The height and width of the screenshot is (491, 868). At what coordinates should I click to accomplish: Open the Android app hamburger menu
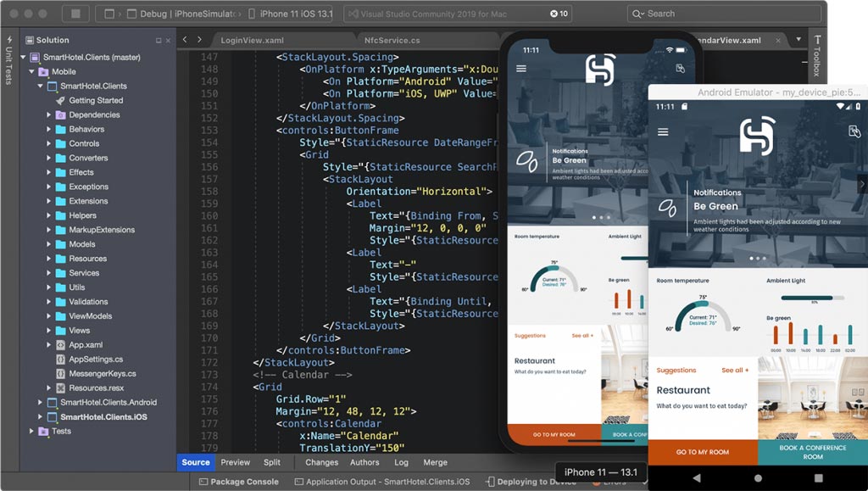pos(663,131)
